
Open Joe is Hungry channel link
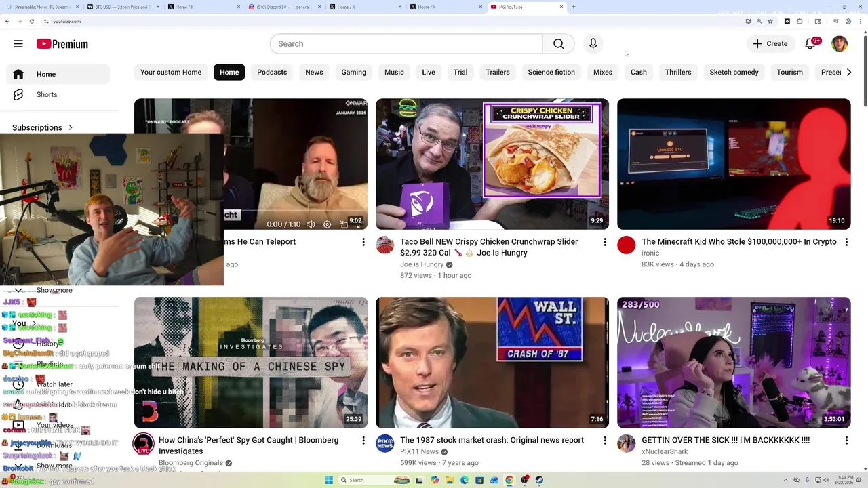(x=422, y=265)
